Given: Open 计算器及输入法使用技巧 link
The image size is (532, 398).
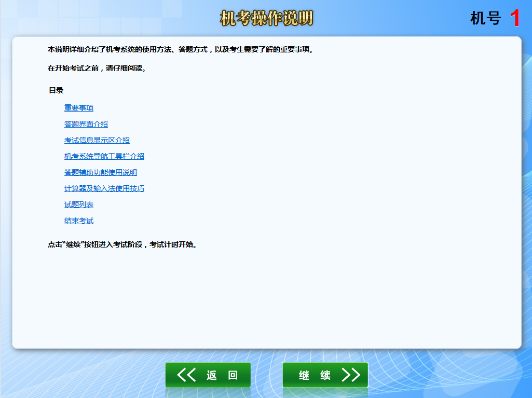Looking at the screenshot, I should pos(104,188).
